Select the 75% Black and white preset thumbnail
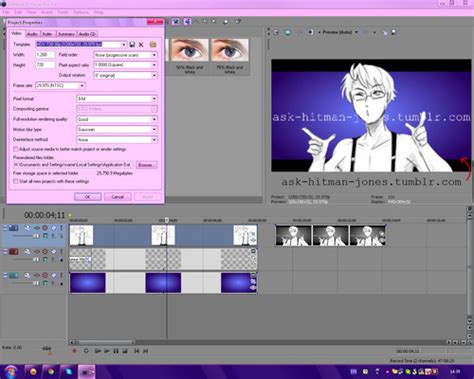Screen dimensions: 474x379 coord(230,50)
